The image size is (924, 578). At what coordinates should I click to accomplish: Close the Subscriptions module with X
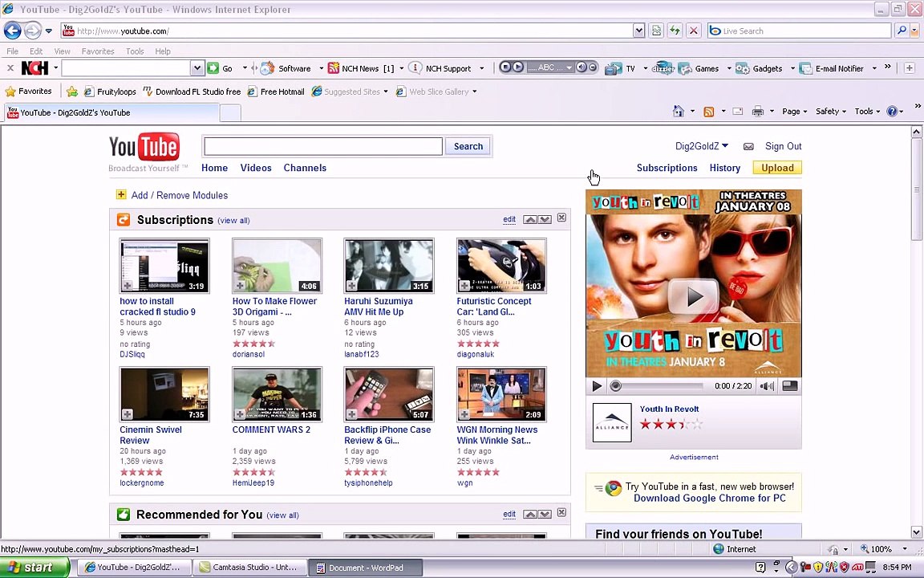coord(561,218)
